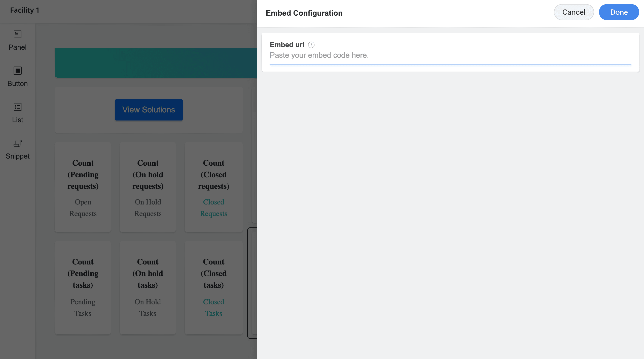
Task: Cancel the embed configuration
Action: (x=574, y=12)
